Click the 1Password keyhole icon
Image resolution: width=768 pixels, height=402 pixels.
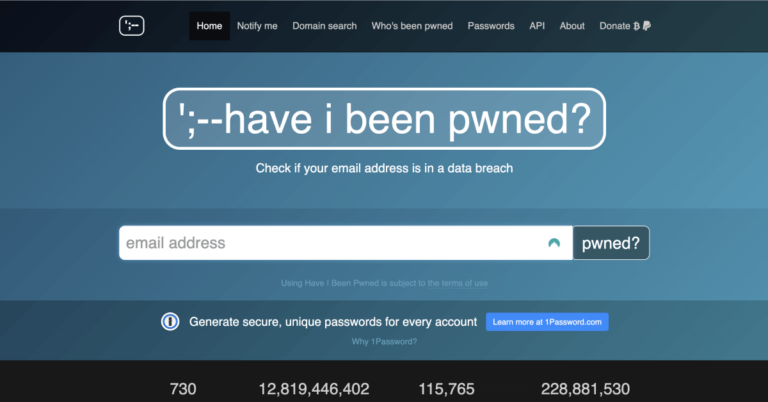coord(170,322)
